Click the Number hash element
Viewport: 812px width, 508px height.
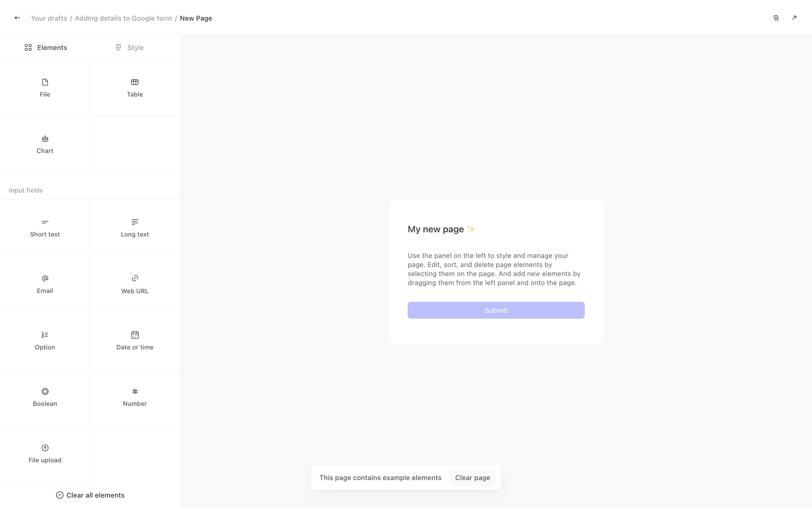pyautogui.click(x=134, y=397)
